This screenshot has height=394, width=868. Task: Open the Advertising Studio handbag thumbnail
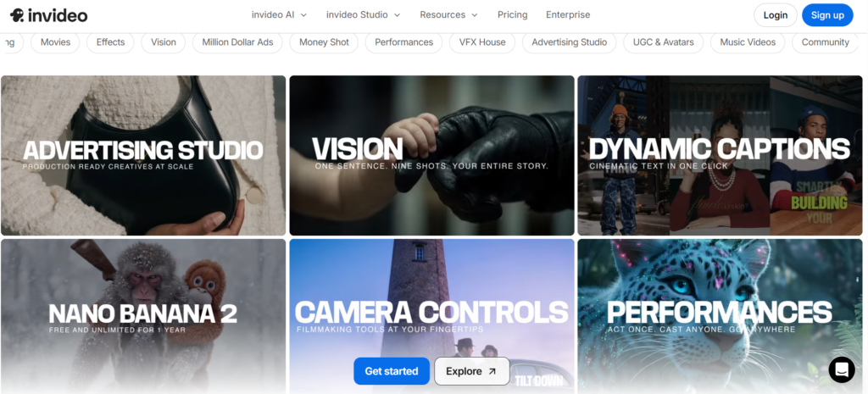point(143,155)
